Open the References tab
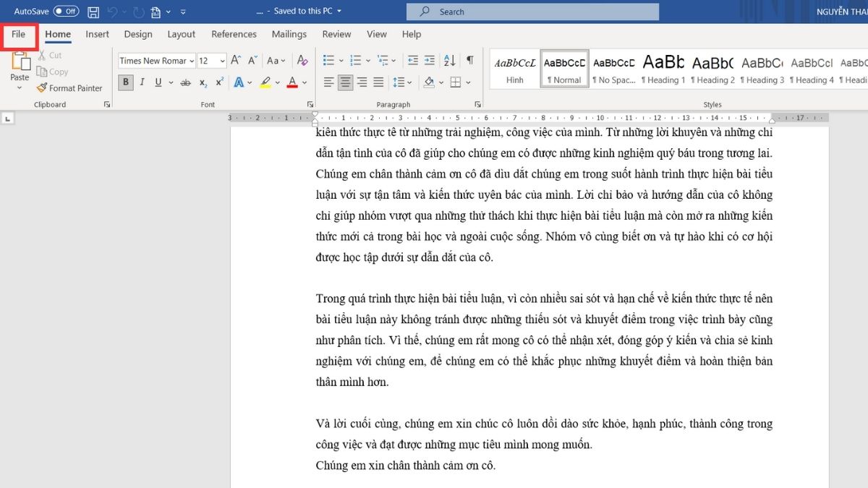868x488 pixels. pos(234,34)
